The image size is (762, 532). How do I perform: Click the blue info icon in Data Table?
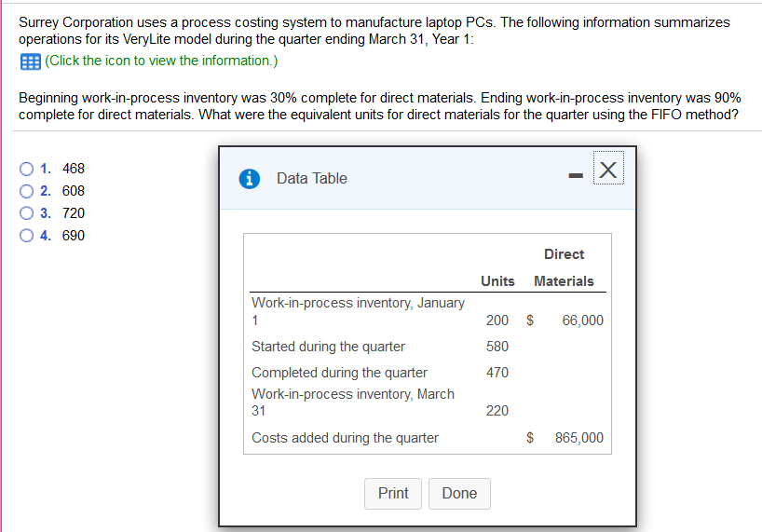pyautogui.click(x=250, y=178)
